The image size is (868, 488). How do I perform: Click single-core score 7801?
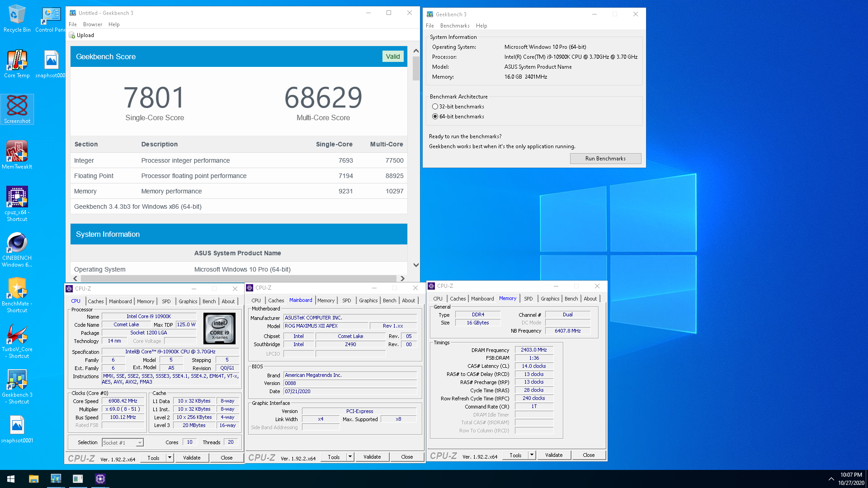click(155, 98)
